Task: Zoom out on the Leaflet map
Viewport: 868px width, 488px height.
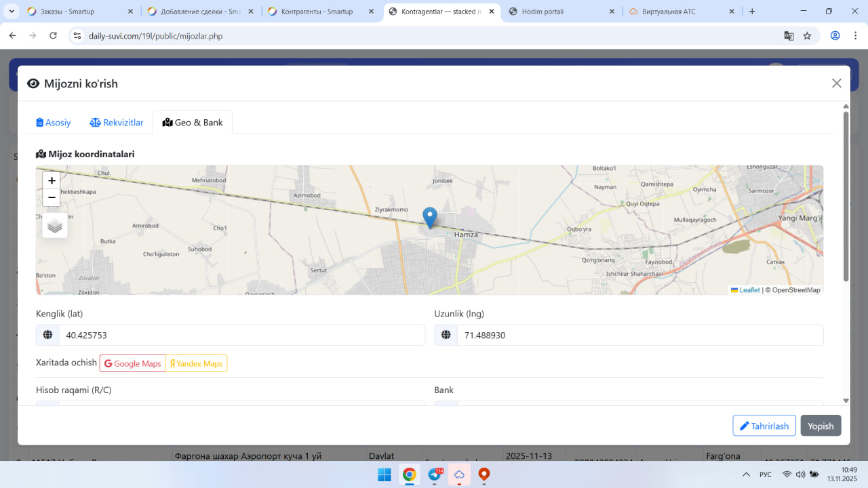Action: pos(52,198)
